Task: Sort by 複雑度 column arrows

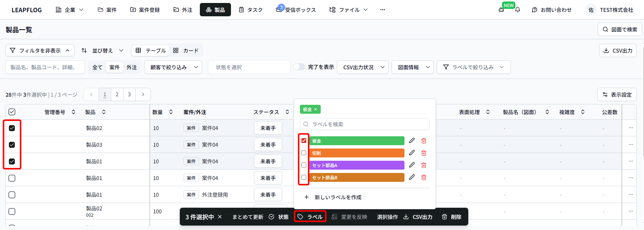Action: pyautogui.click(x=583, y=112)
